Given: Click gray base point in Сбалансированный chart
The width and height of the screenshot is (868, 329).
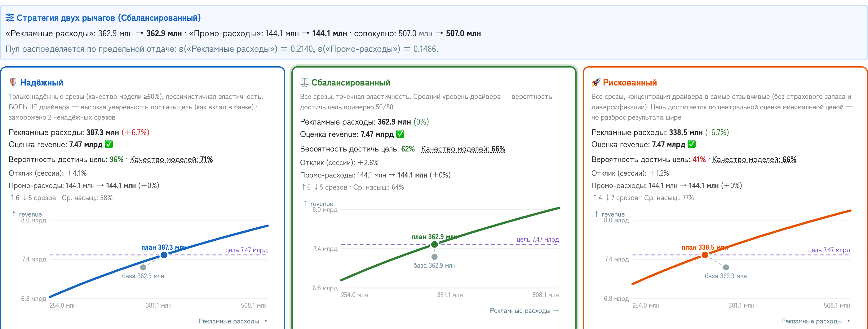Looking at the screenshot, I should [x=435, y=257].
